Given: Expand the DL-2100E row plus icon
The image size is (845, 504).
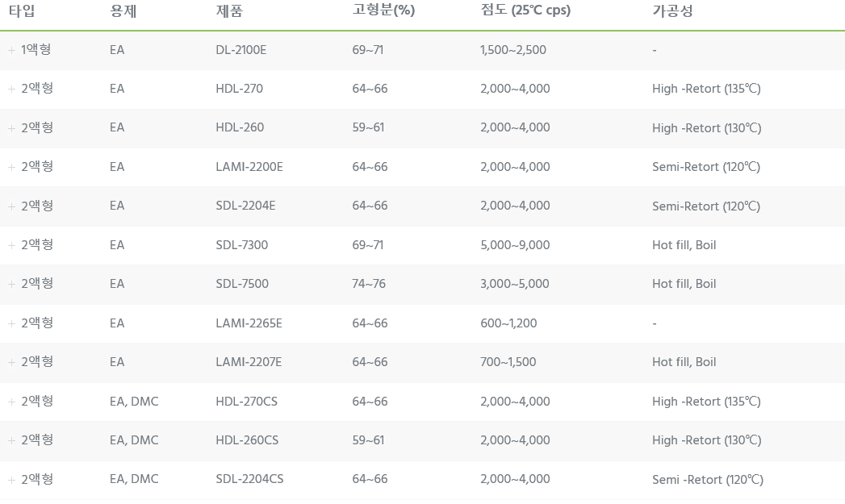Looking at the screenshot, I should [x=11, y=50].
